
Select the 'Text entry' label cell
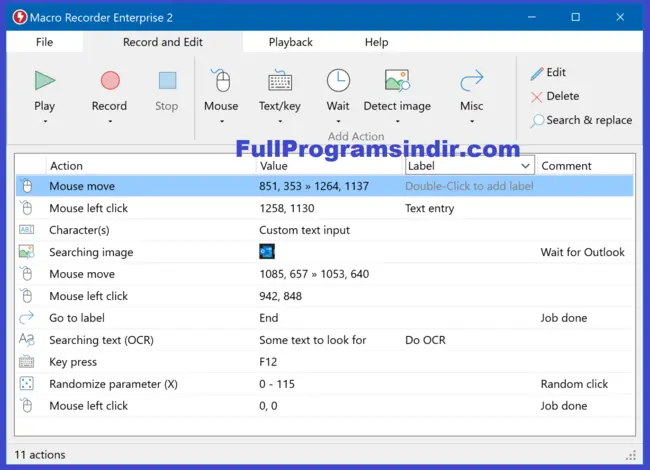pos(429,208)
